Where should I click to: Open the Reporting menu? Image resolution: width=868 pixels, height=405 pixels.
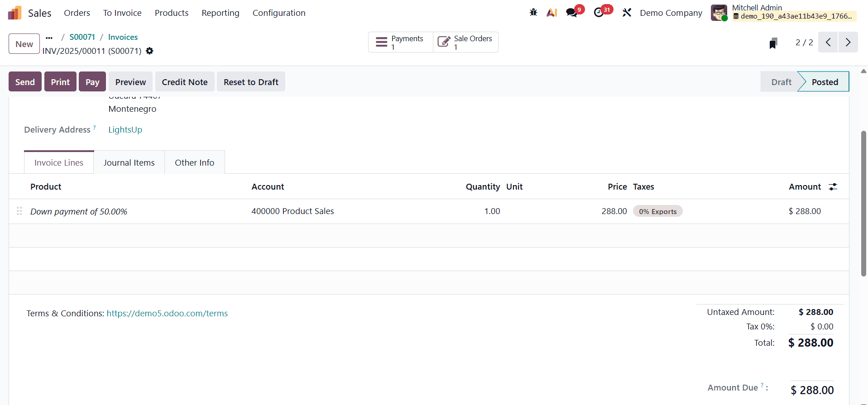pyautogui.click(x=221, y=13)
